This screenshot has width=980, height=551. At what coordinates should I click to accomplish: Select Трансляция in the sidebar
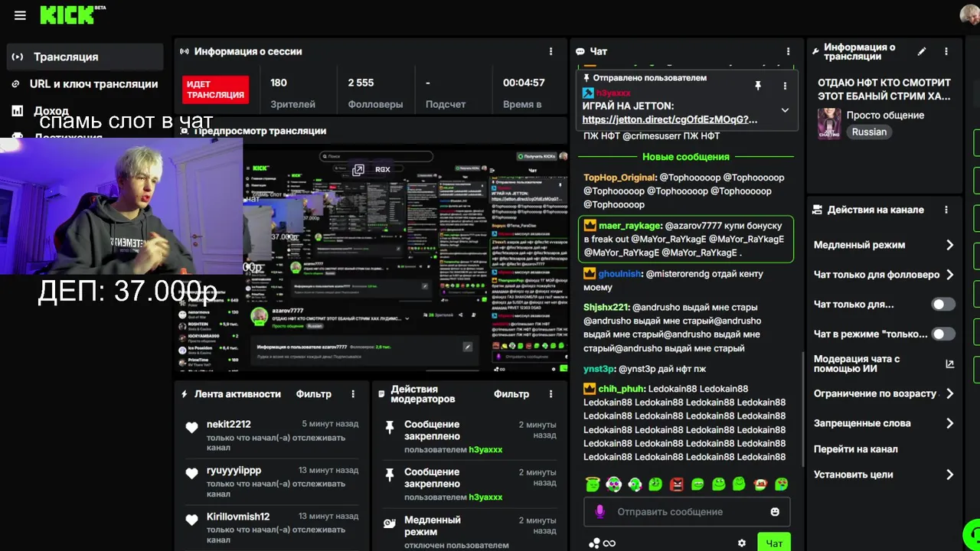click(85, 57)
